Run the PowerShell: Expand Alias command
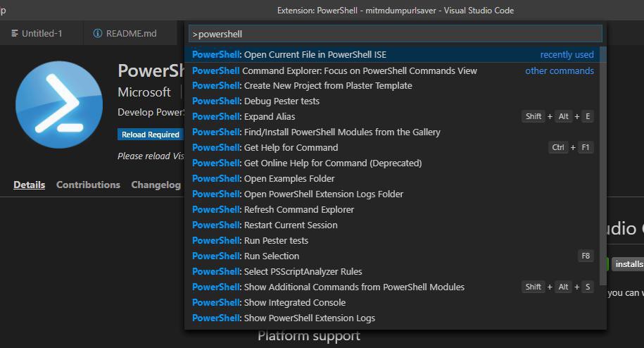 392,117
